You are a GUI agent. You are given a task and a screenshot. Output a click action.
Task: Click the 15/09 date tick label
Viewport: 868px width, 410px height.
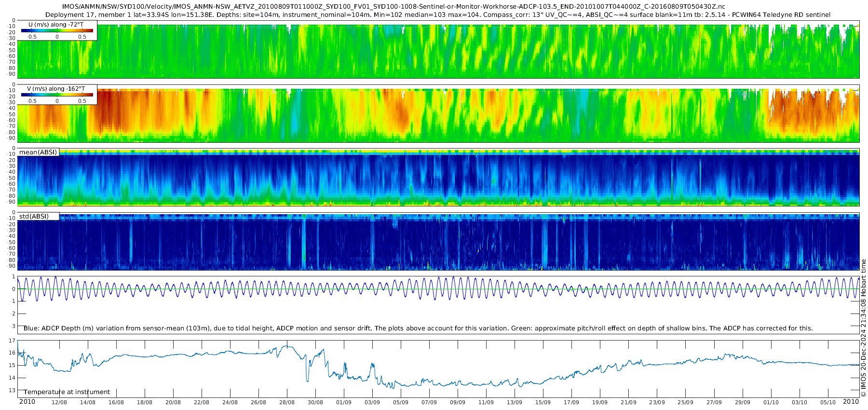click(x=543, y=403)
